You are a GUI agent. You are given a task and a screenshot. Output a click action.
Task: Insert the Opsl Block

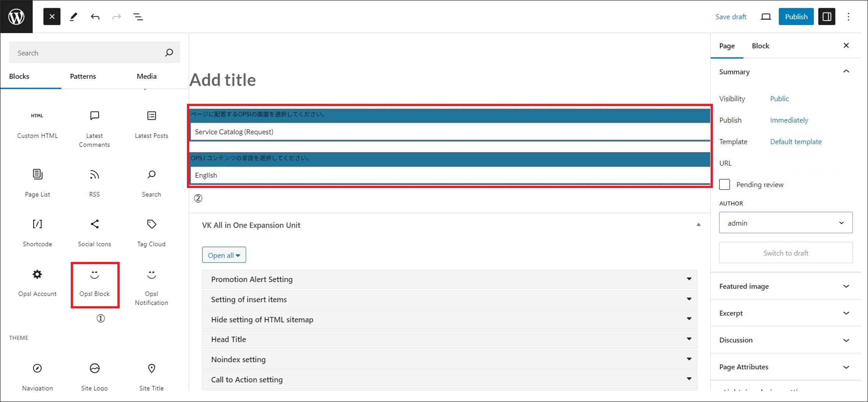coord(95,284)
